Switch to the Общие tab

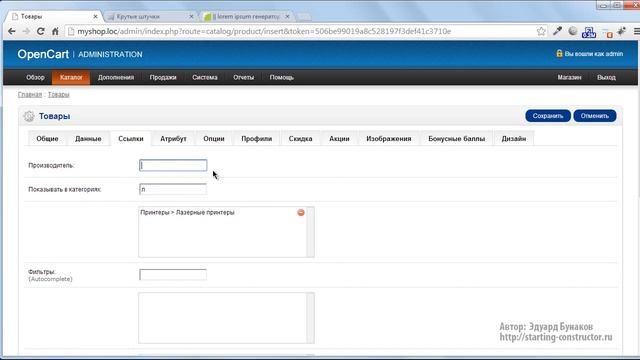coord(47,139)
